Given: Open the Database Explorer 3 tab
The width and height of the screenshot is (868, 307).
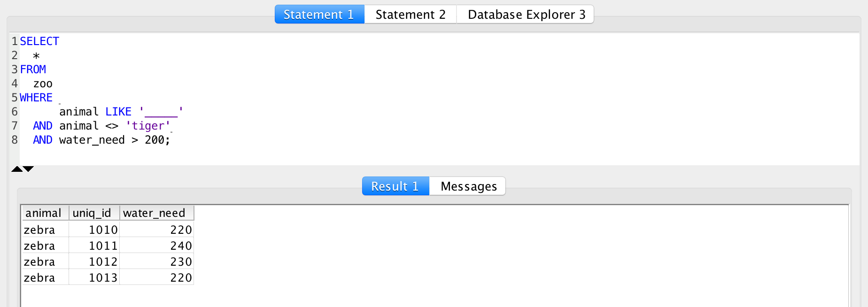Looking at the screenshot, I should tap(525, 14).
